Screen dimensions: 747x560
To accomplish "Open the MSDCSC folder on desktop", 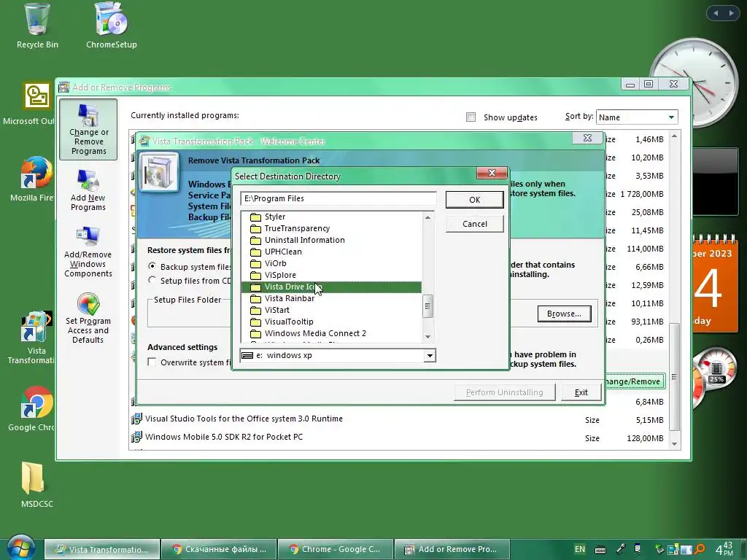I will [36, 485].
